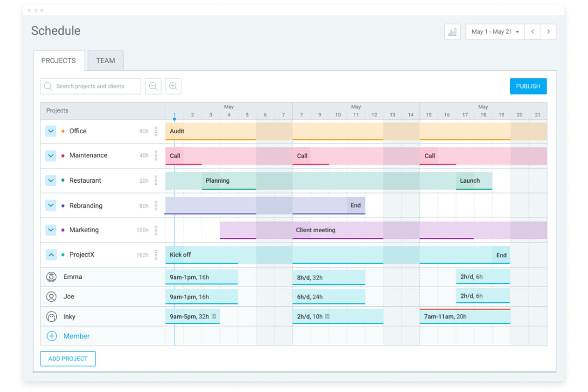
Task: Open the note icon on Inky's 9am-5pm block
Action: tap(214, 317)
